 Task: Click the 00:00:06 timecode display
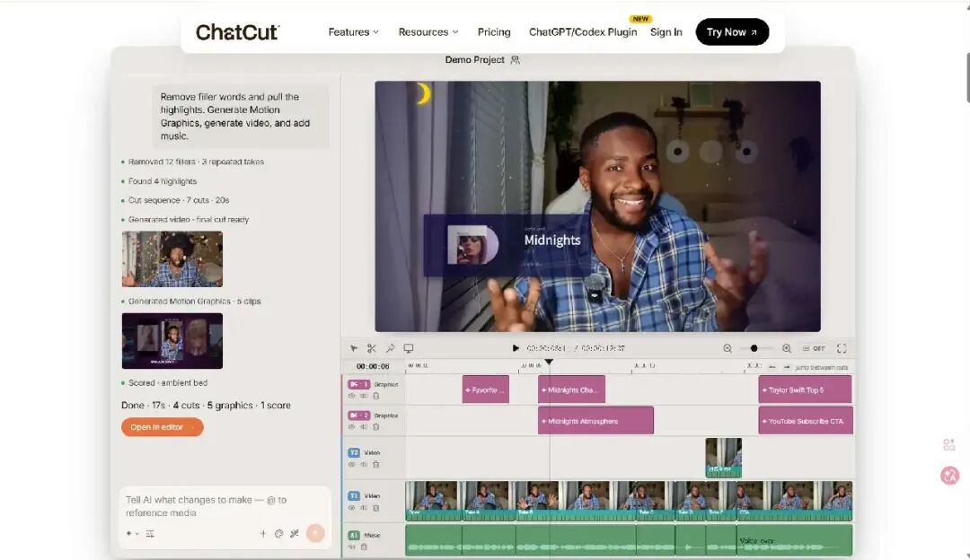tap(373, 366)
